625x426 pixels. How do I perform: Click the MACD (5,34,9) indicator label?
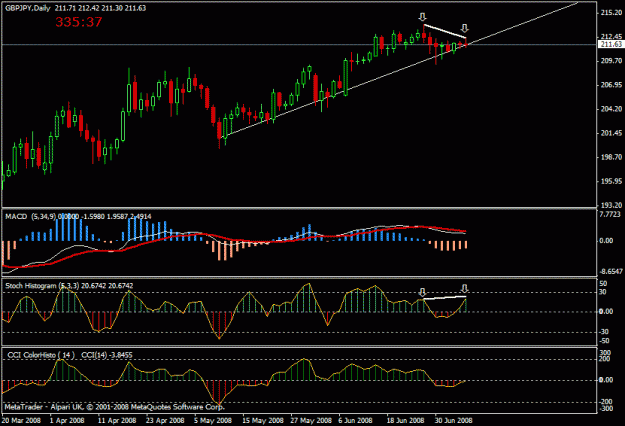31,216
